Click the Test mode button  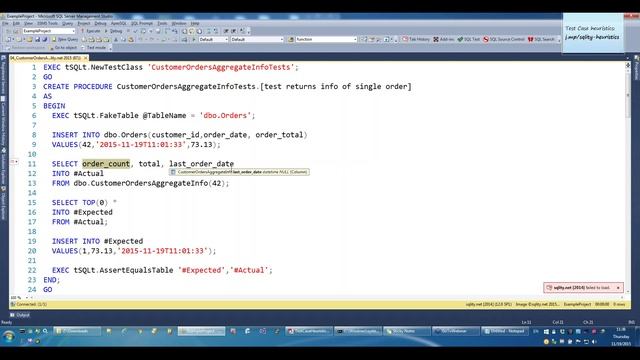pos(94,48)
